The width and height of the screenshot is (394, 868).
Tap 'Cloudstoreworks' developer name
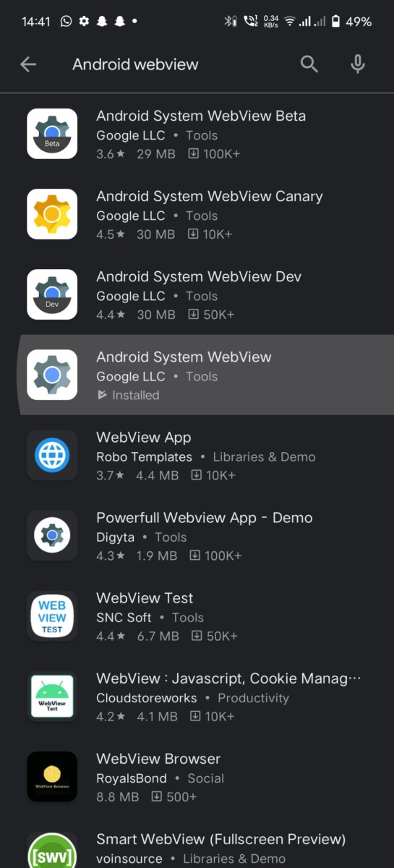tap(147, 698)
